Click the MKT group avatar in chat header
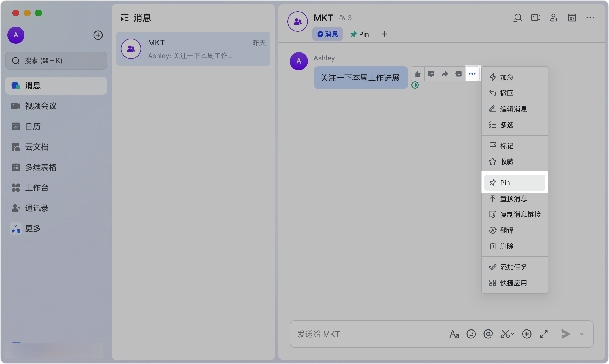Image resolution: width=609 pixels, height=364 pixels. coord(298,22)
